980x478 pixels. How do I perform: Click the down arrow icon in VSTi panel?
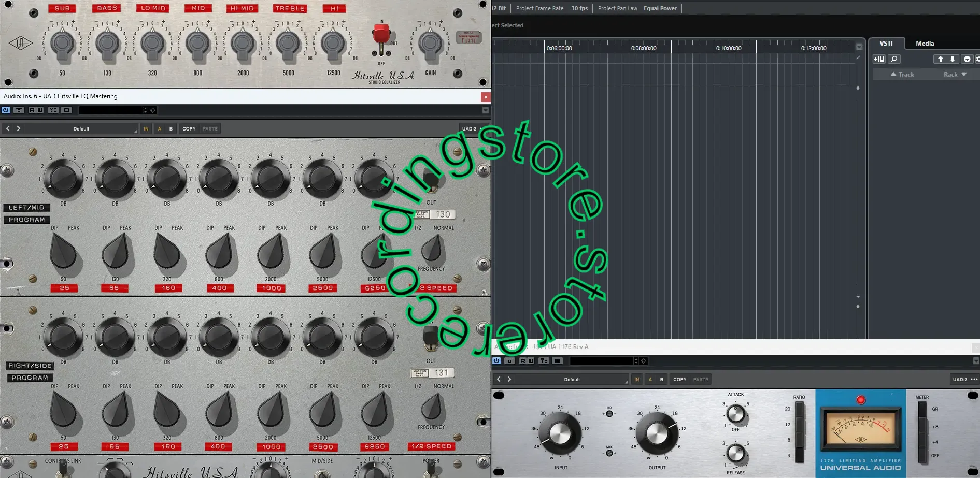click(953, 59)
